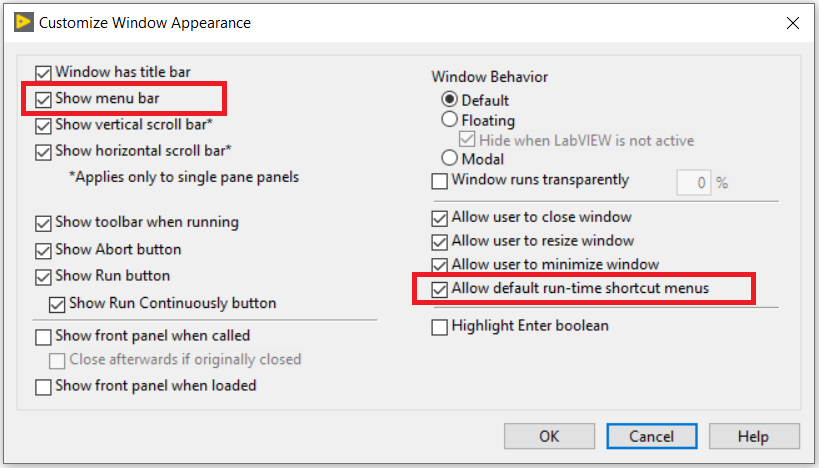Select the Floating window behavior
The height and width of the screenshot is (468, 819).
[x=449, y=120]
